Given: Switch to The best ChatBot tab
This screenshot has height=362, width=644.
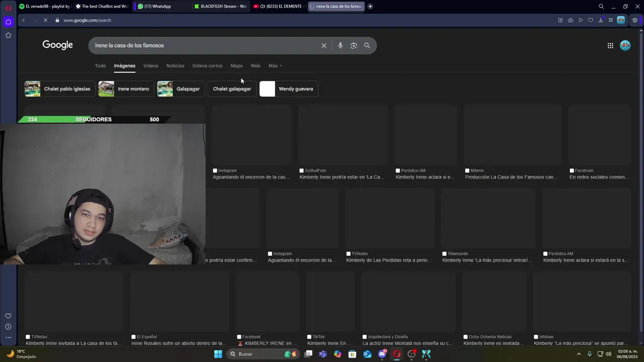Looking at the screenshot, I should click(102, 7).
